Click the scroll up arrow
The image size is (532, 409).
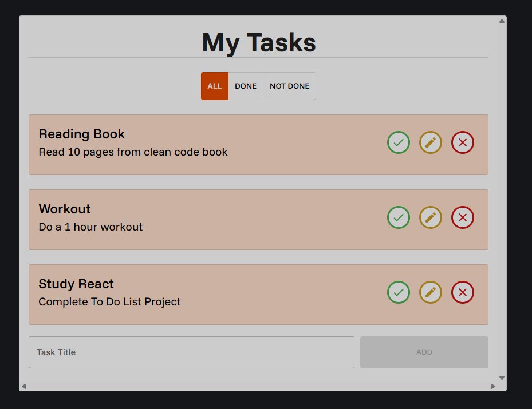point(502,21)
